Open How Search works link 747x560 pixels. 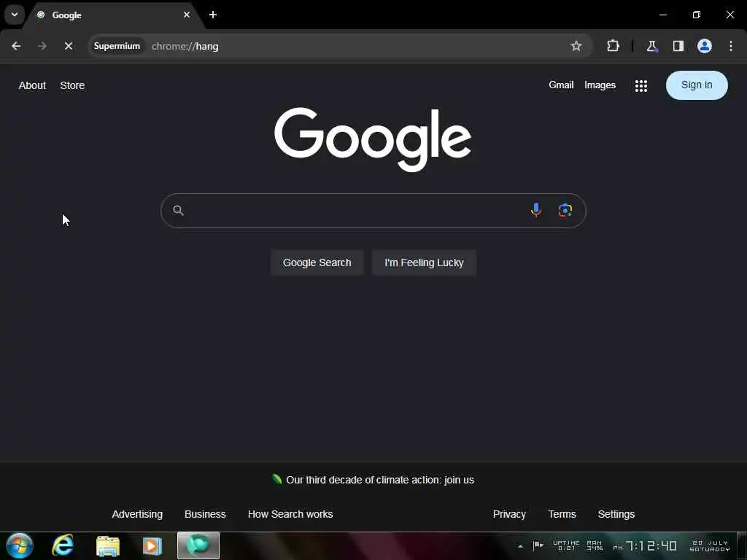click(290, 514)
